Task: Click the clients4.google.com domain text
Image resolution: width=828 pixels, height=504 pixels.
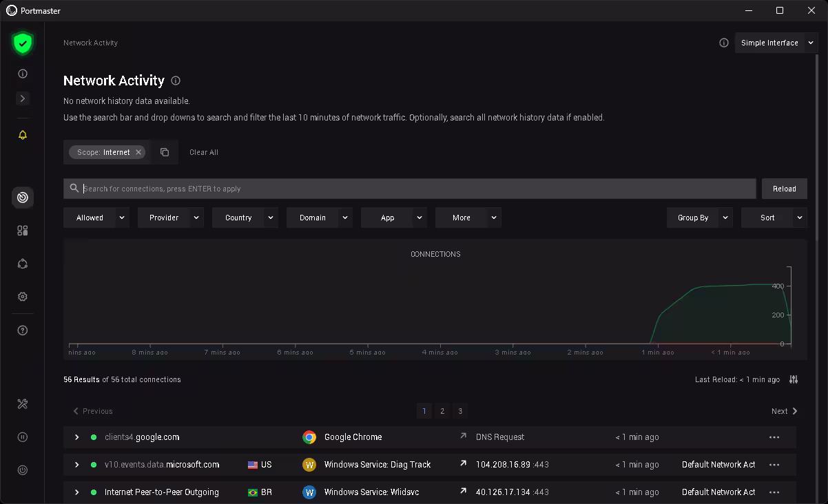Action: pyautogui.click(x=142, y=437)
